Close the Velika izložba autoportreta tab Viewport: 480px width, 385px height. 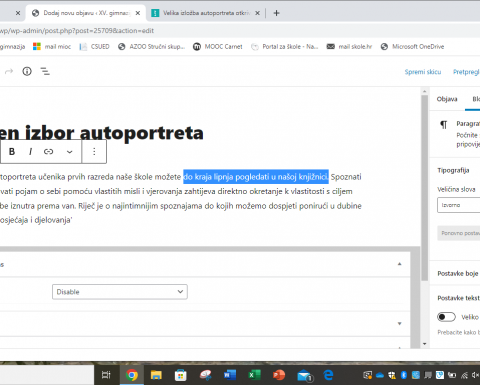(x=257, y=13)
